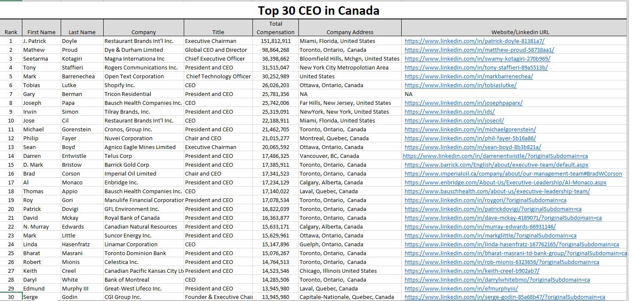Select the 'Gorenstein' last name cell
Image resolution: width=644 pixels, height=301 pixels.
82,129
